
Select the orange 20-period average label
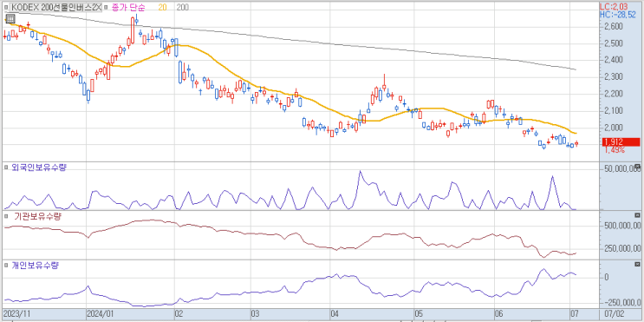[x=162, y=7]
